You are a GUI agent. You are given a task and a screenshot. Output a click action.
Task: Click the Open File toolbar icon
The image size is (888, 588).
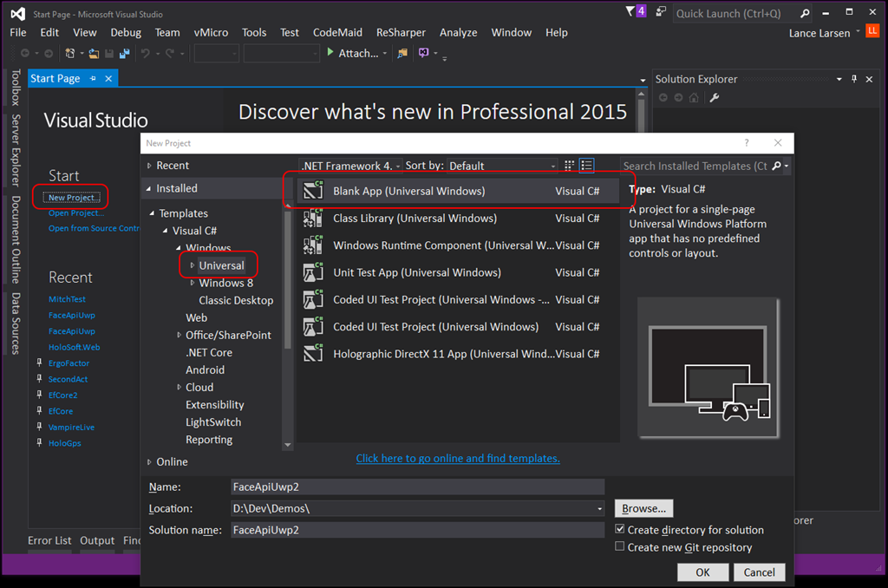94,53
